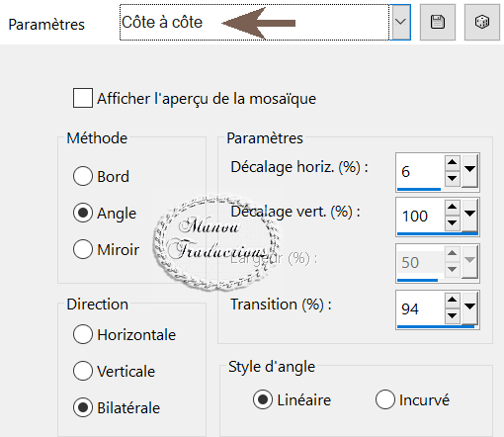This screenshot has height=437, width=504.
Task: Decrease Décalage horiz. with the down arrow
Action: tap(453, 179)
